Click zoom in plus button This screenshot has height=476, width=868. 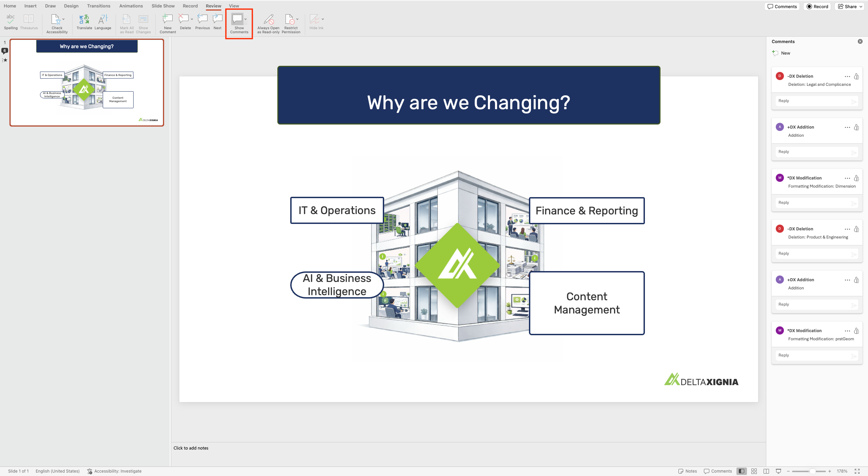tap(830, 471)
